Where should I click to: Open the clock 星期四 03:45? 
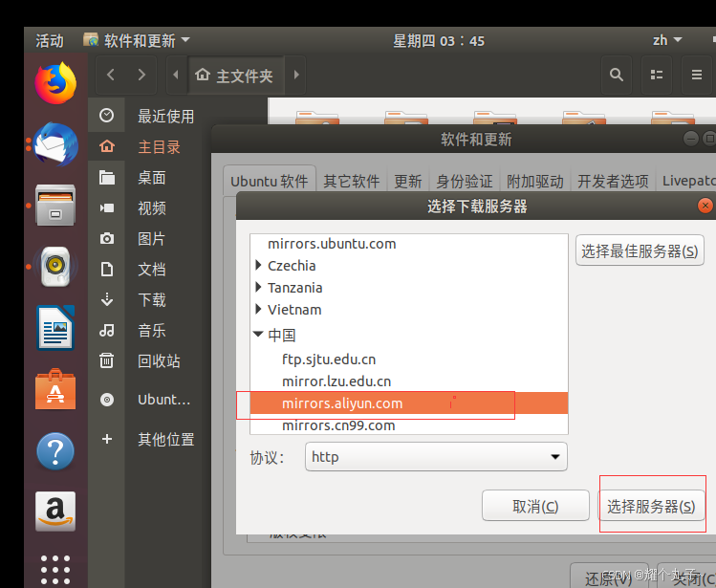click(439, 41)
